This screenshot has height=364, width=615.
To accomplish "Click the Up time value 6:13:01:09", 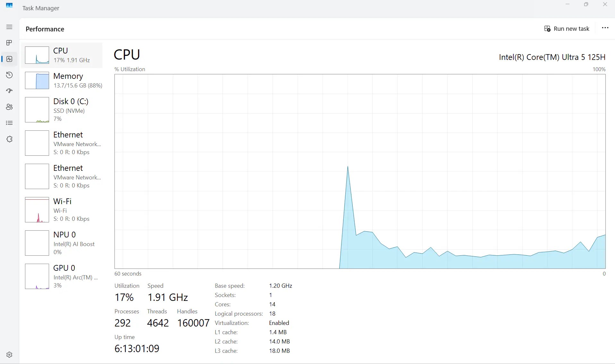I will click(137, 349).
